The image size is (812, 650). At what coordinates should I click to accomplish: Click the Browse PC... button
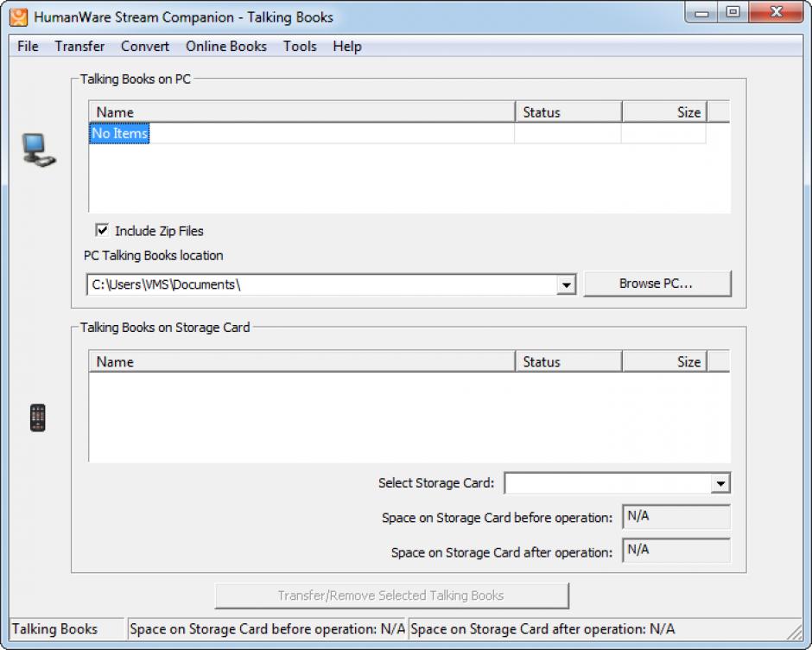click(657, 284)
